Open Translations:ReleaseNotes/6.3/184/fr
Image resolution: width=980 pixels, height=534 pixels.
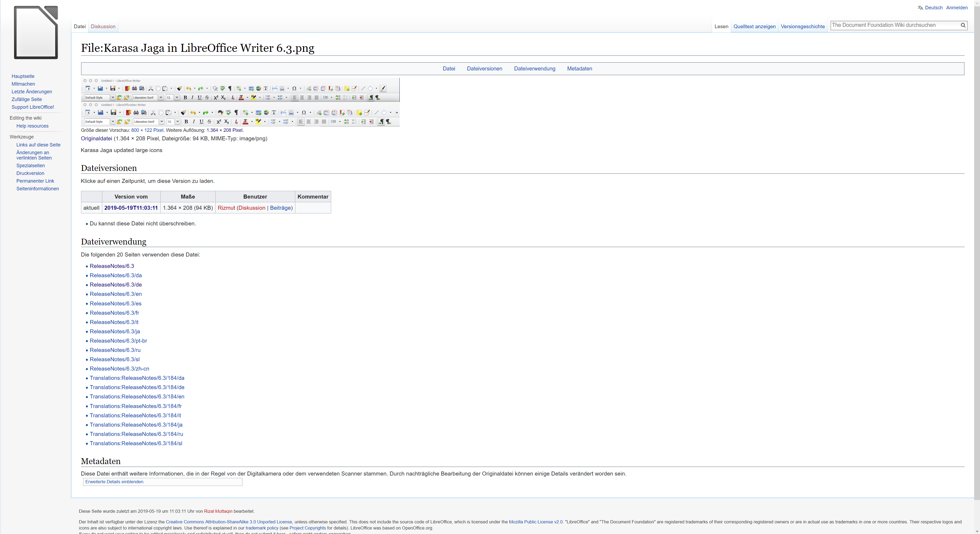pyautogui.click(x=136, y=406)
